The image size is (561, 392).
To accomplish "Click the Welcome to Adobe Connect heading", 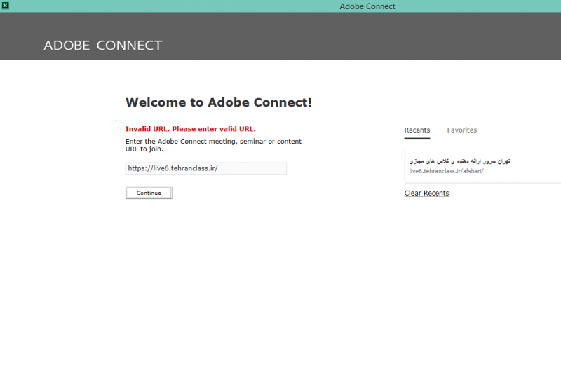I will (x=218, y=102).
